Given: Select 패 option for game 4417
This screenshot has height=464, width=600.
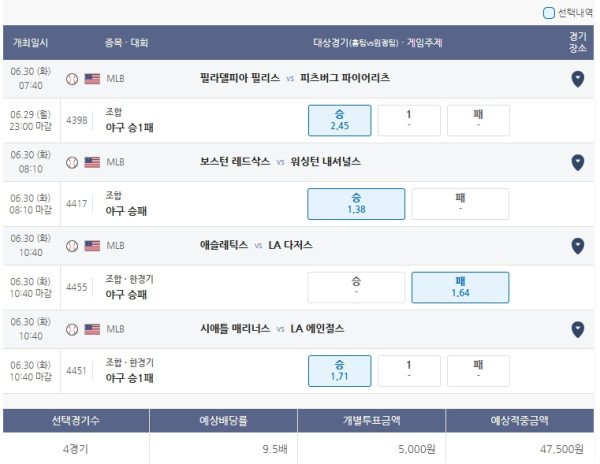Looking at the screenshot, I should (x=460, y=204).
